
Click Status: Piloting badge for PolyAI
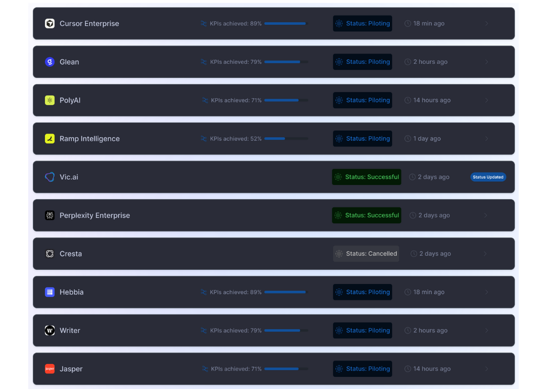(x=362, y=100)
